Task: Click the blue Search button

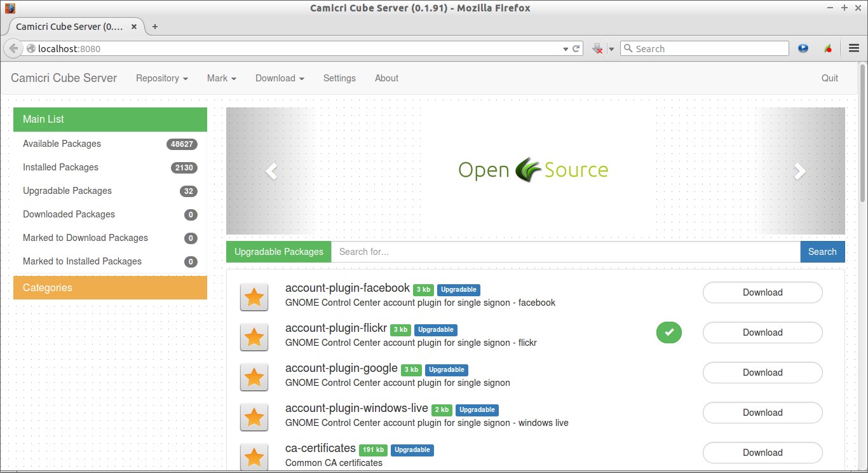Action: coord(822,252)
